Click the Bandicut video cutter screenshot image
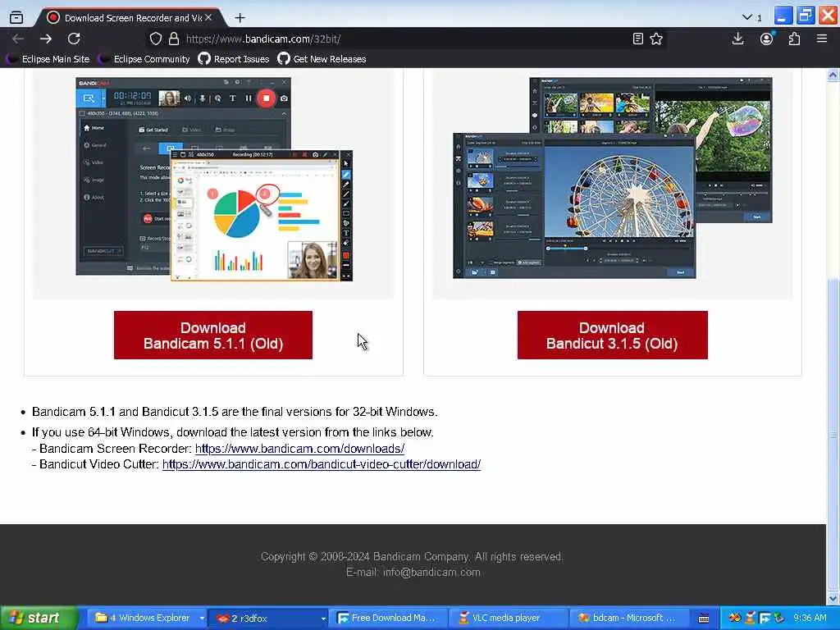Viewport: 840px width, 630px height. click(612, 178)
